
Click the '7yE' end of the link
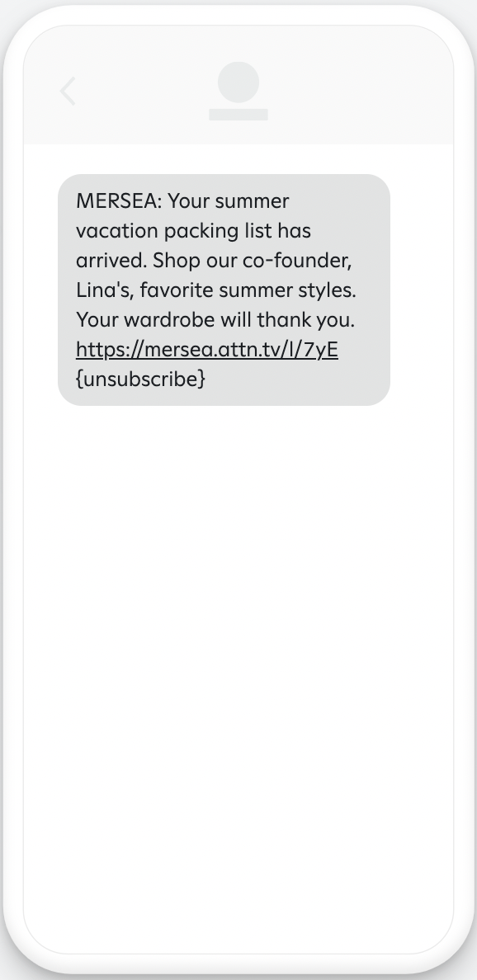click(x=321, y=350)
